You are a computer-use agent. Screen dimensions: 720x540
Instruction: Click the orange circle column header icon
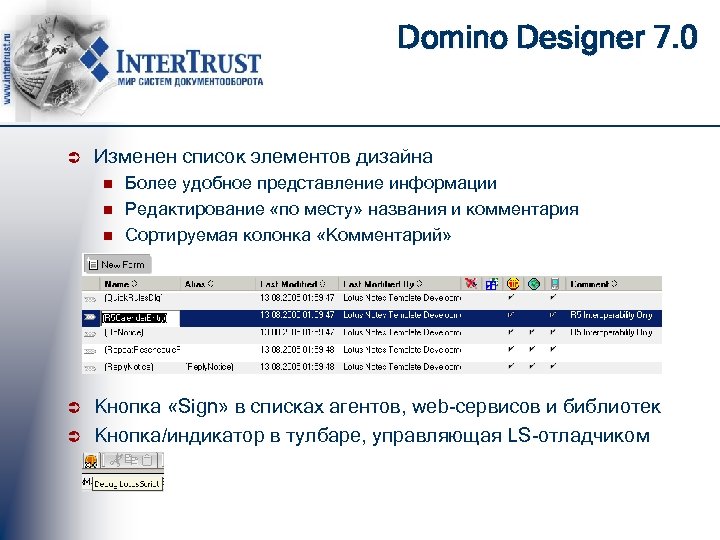pyautogui.click(x=512, y=284)
